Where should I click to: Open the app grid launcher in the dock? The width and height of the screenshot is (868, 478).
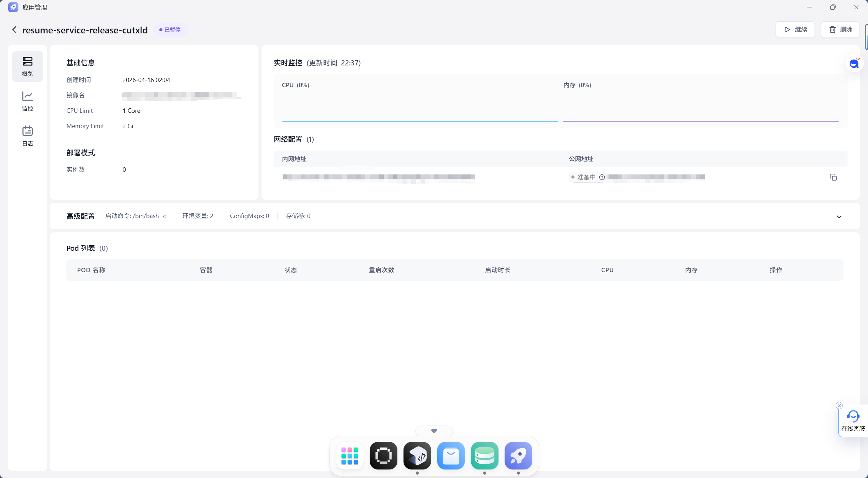coord(350,456)
